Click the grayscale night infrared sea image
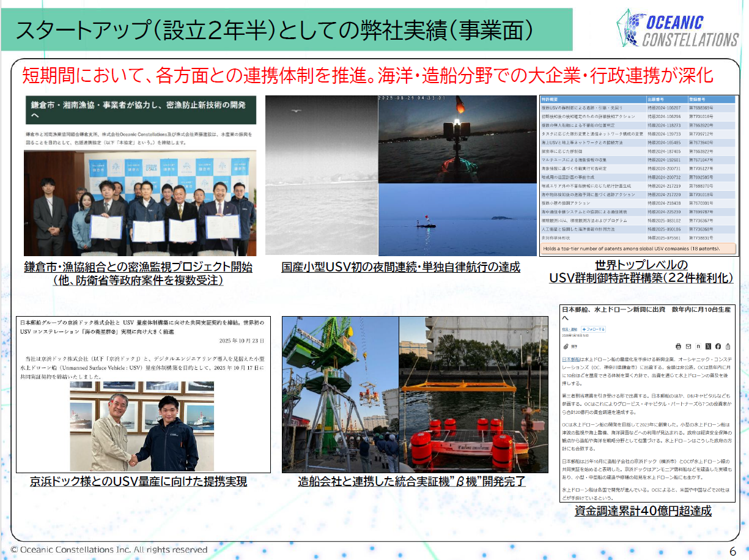Viewport: 749px width, 560px height. [322, 175]
